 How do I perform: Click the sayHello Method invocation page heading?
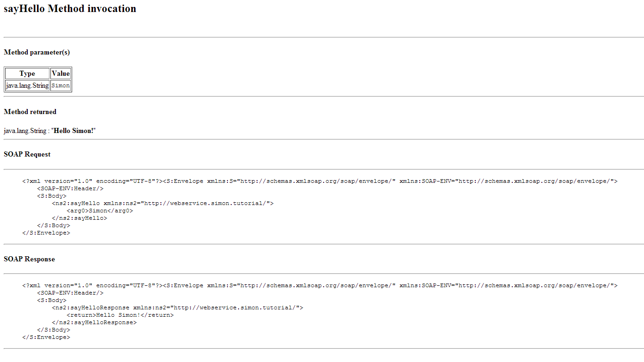pos(70,9)
